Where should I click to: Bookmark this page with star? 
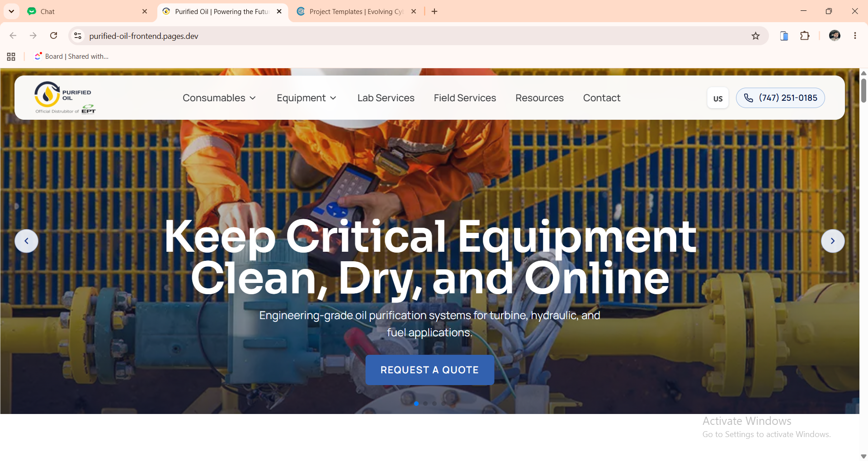point(755,36)
